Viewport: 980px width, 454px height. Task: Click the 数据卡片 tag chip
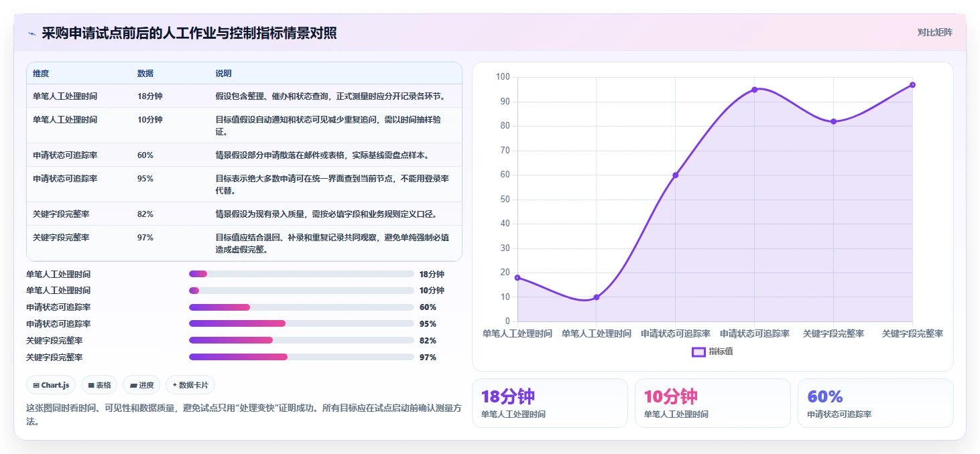pyautogui.click(x=190, y=385)
